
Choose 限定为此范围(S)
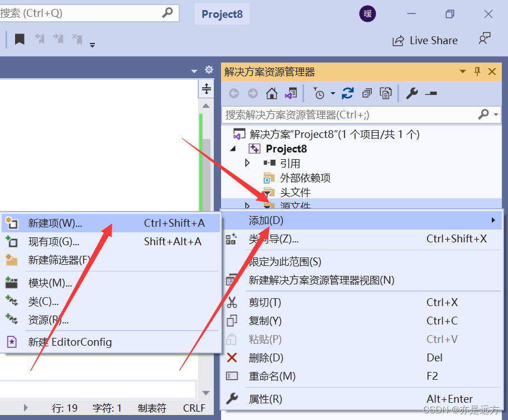pos(362,262)
